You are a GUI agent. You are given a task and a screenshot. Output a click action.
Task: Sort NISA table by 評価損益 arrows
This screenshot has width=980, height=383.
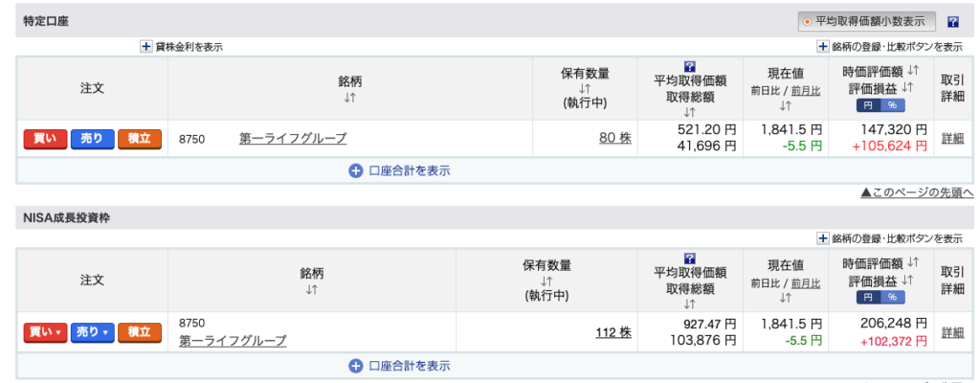[x=908, y=280]
